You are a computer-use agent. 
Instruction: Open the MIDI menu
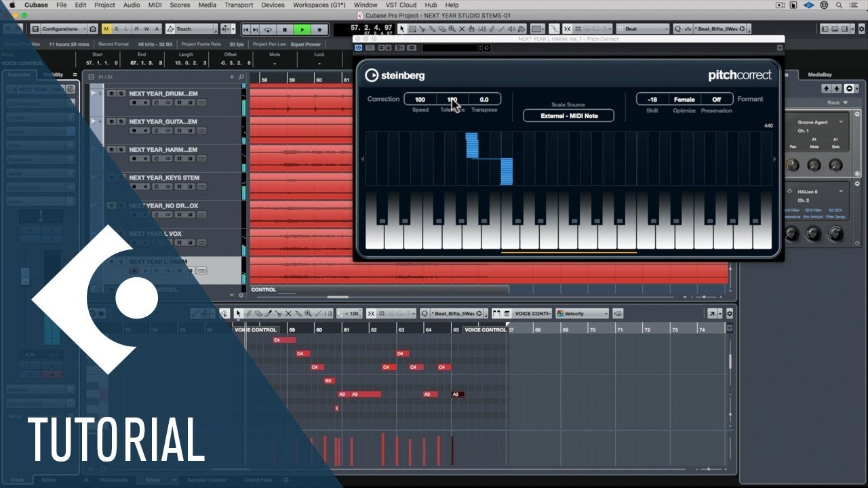155,5
